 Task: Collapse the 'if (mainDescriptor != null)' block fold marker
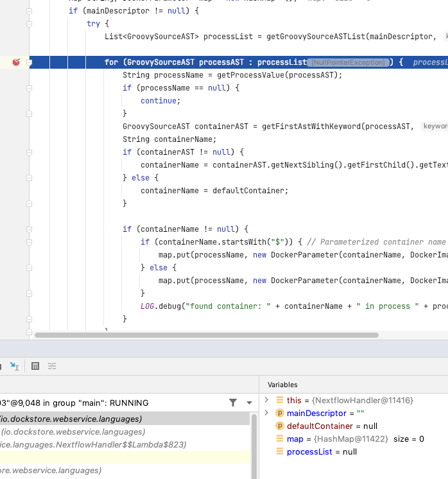point(30,11)
